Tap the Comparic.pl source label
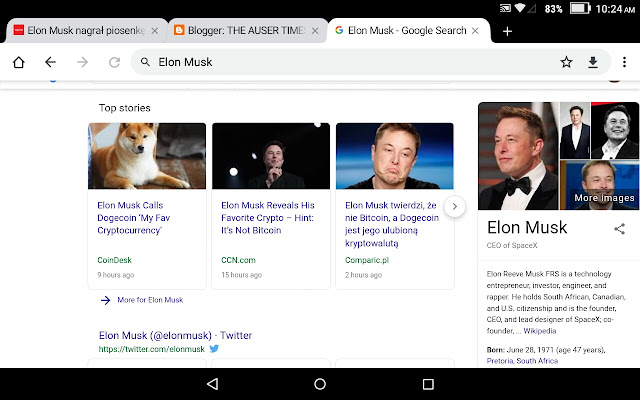 coord(367,260)
